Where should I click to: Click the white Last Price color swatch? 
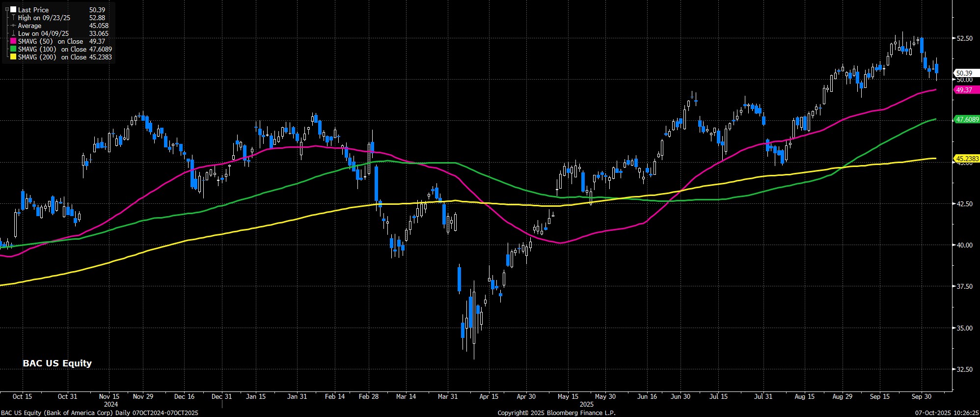pyautogui.click(x=13, y=10)
